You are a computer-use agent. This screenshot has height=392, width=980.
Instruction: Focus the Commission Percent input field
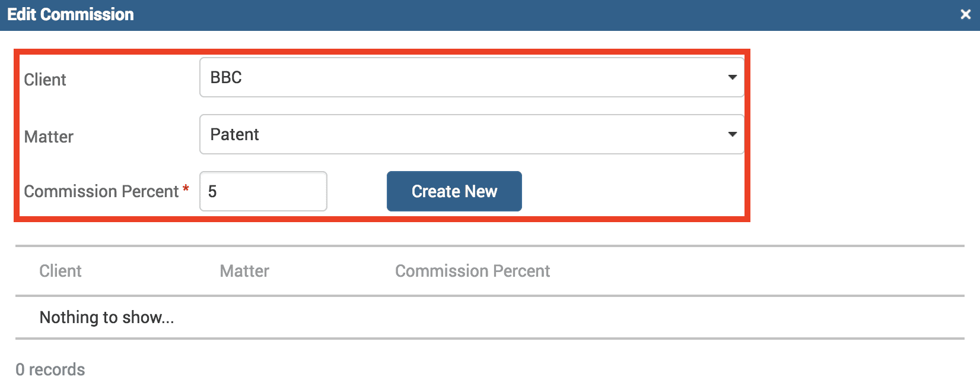(x=263, y=191)
